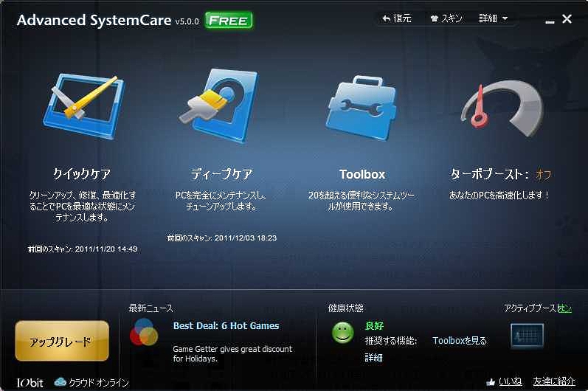Select the クイックケア title text
588x391 pixels.
tap(82, 174)
